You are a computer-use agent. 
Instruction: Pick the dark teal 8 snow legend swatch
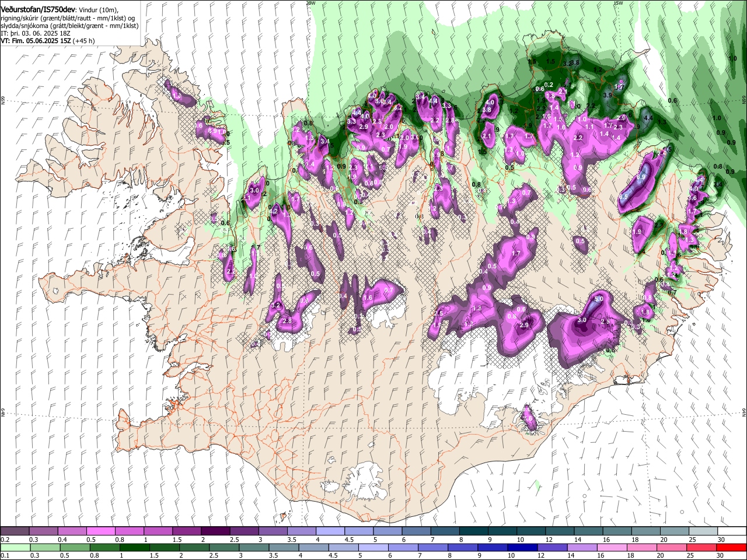coord(473,531)
